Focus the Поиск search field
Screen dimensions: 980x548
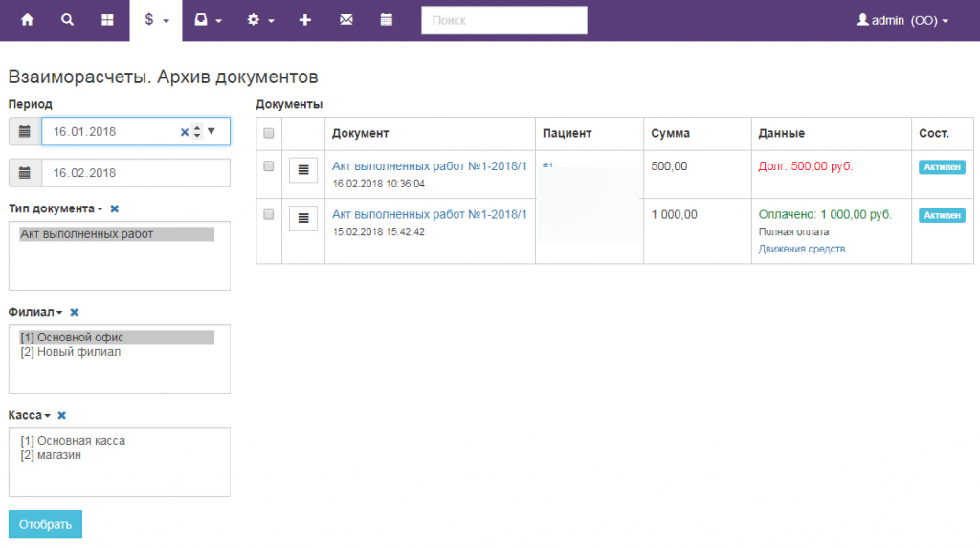(503, 20)
